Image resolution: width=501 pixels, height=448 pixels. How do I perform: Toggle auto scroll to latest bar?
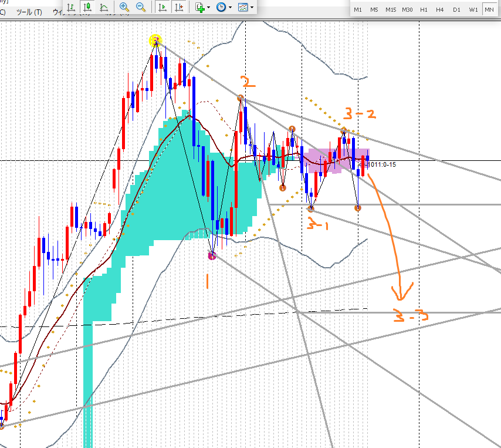[x=163, y=7]
